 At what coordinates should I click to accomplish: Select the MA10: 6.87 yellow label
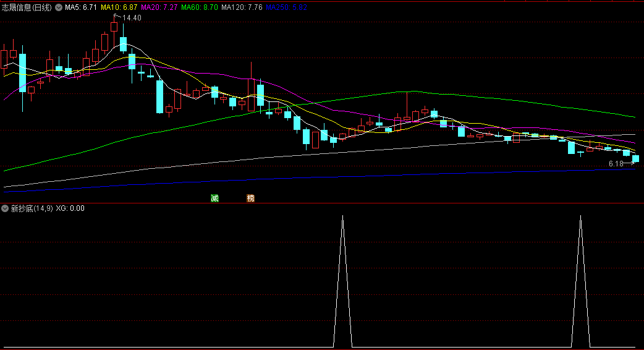(x=119, y=7)
